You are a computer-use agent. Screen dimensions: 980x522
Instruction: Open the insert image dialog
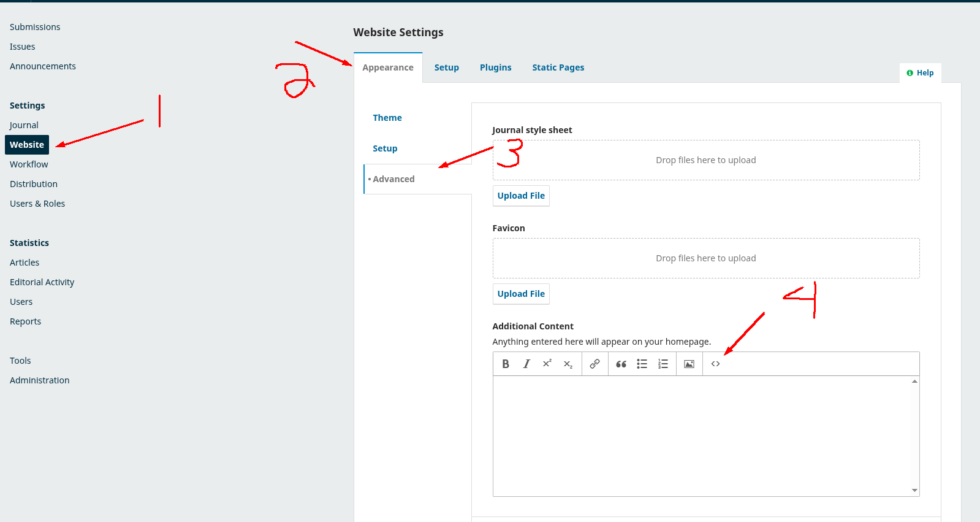(x=689, y=364)
